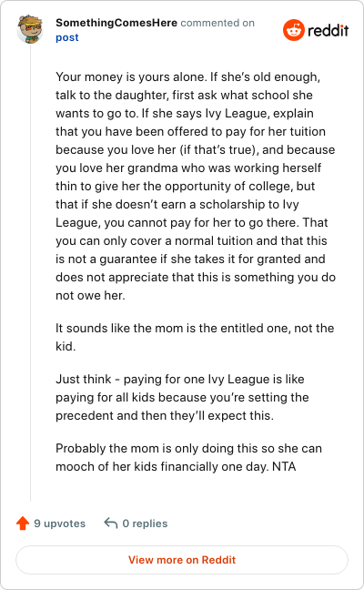Click the reddit wordmark text
Image resolution: width=364 pixels, height=590 pixels.
pyautogui.click(x=328, y=30)
